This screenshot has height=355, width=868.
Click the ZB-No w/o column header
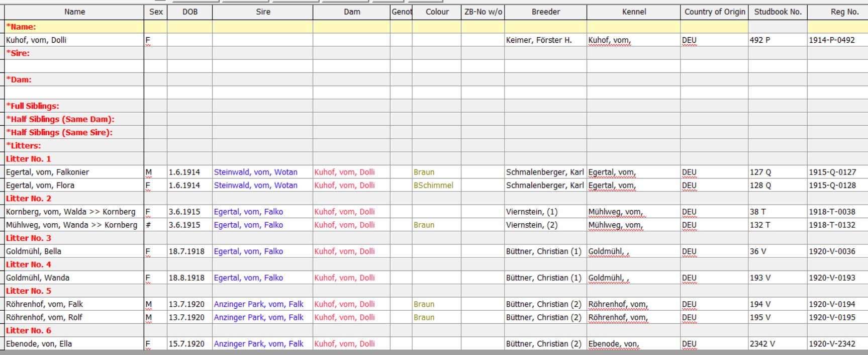[x=483, y=12]
